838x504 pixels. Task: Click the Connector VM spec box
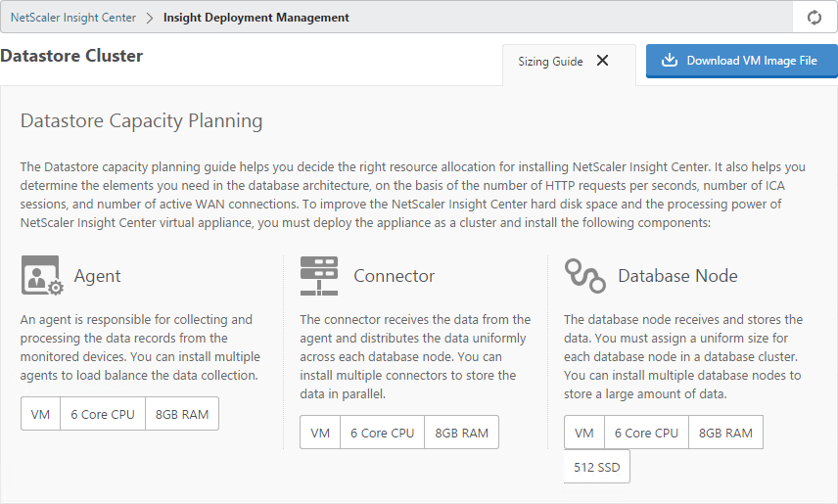[x=320, y=433]
